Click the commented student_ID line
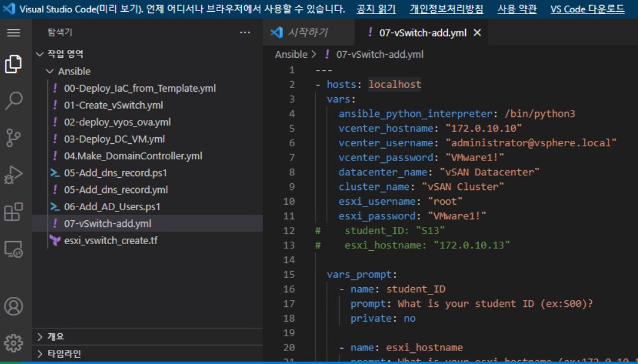The height and width of the screenshot is (364, 638). point(380,231)
